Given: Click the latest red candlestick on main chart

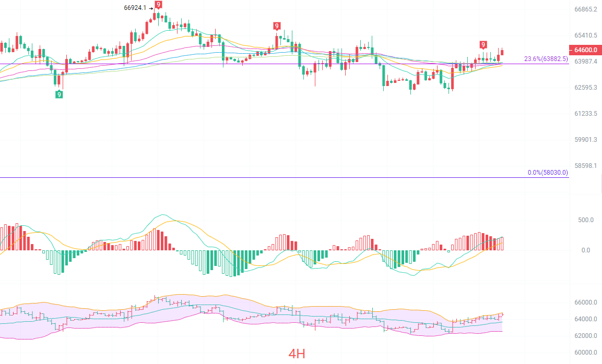Looking at the screenshot, I should coord(502,52).
